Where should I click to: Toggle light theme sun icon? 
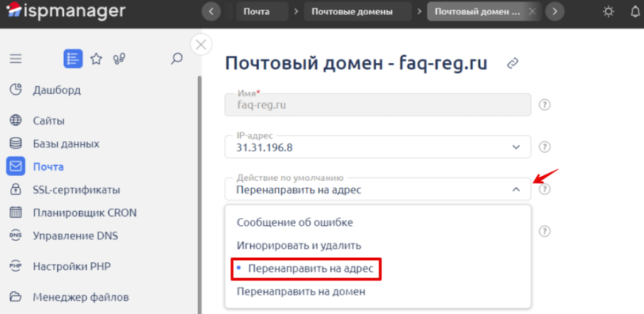click(608, 11)
